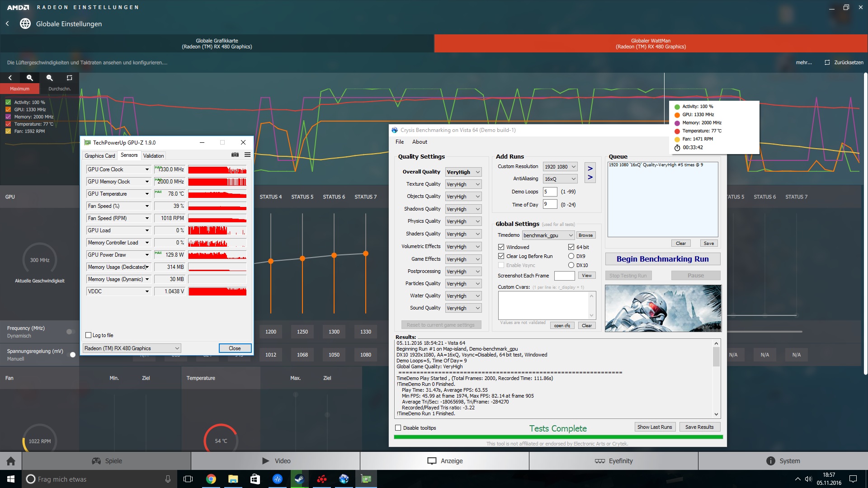Open Chrome from the Windows taskbar

click(211, 479)
